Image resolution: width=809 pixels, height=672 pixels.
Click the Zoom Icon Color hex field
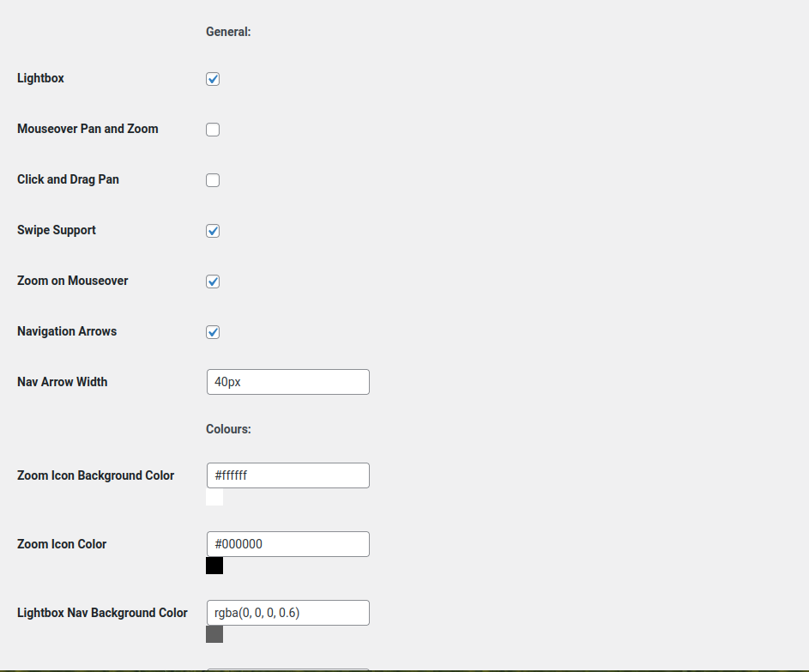pyautogui.click(x=287, y=544)
